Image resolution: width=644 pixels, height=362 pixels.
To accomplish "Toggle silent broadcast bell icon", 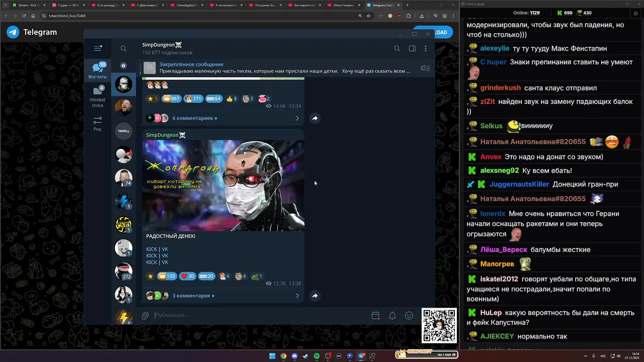I will click(392, 316).
